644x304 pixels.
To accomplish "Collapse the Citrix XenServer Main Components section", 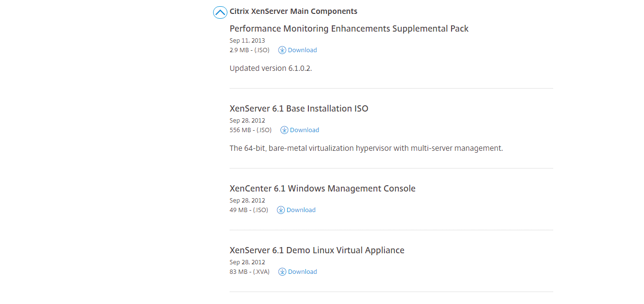I will click(x=220, y=12).
